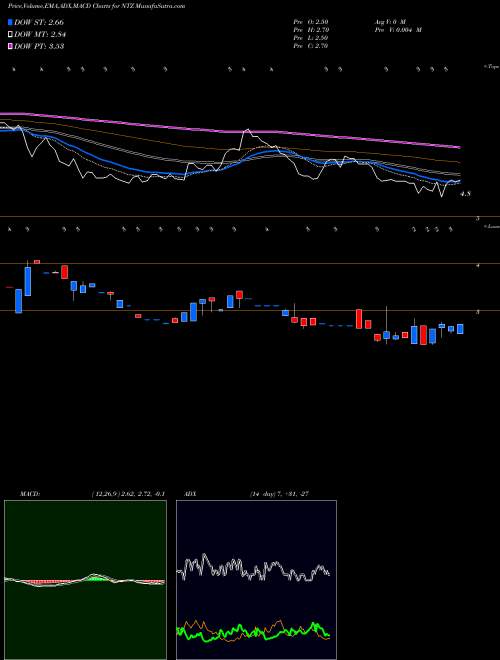
Task: Click the 'Lows' label at right edge
Action: [492, 226]
